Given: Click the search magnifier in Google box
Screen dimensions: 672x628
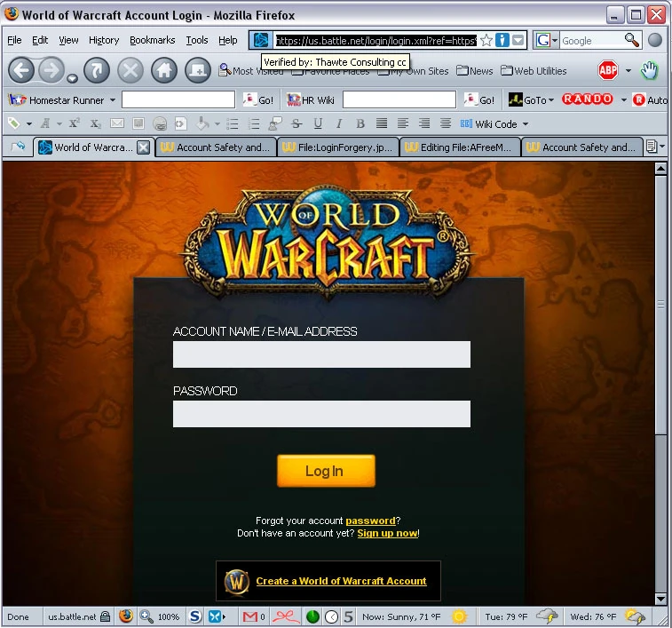Looking at the screenshot, I should point(631,40).
